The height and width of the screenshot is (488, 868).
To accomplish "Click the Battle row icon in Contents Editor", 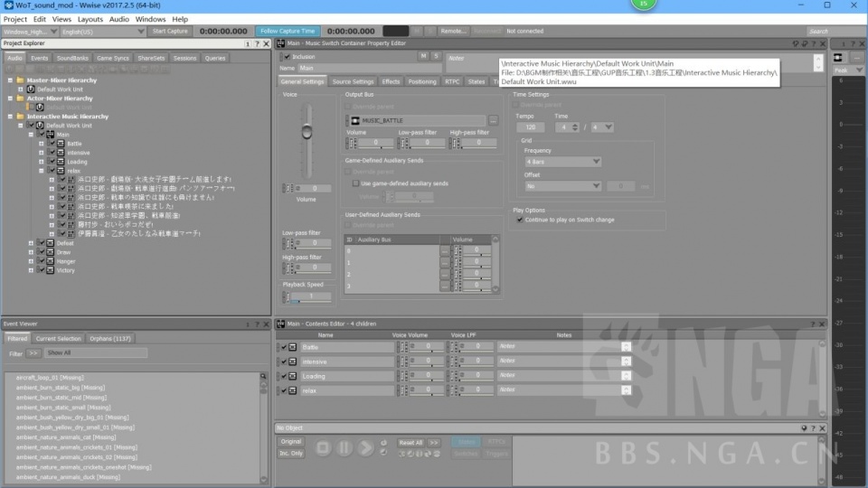I will [x=292, y=347].
